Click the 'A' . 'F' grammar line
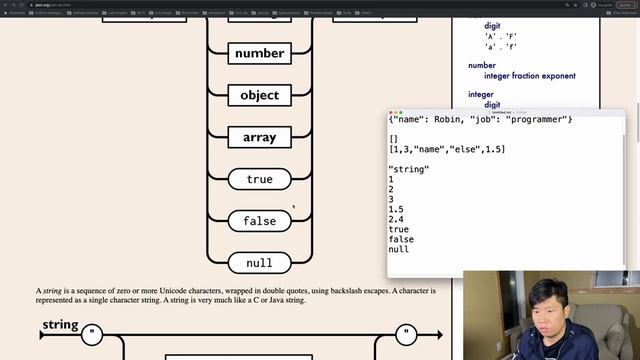 click(x=501, y=36)
